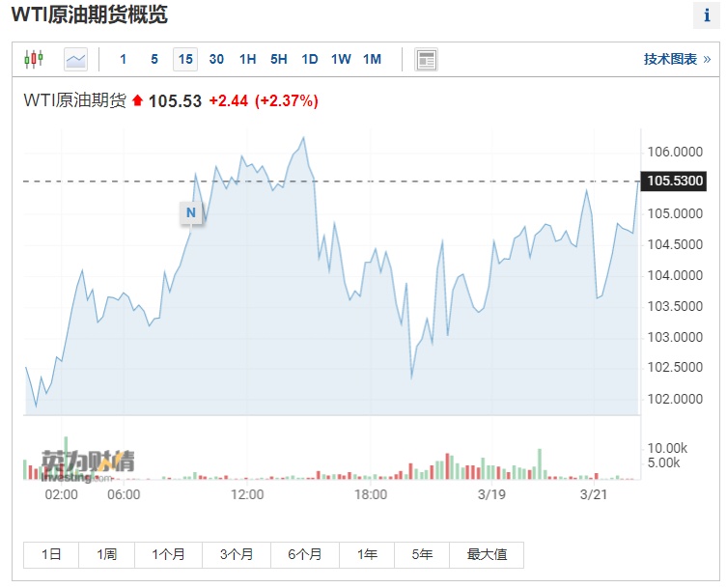The width and height of the screenshot is (727, 588).
Task: Switch to 1H interval
Action: (247, 59)
